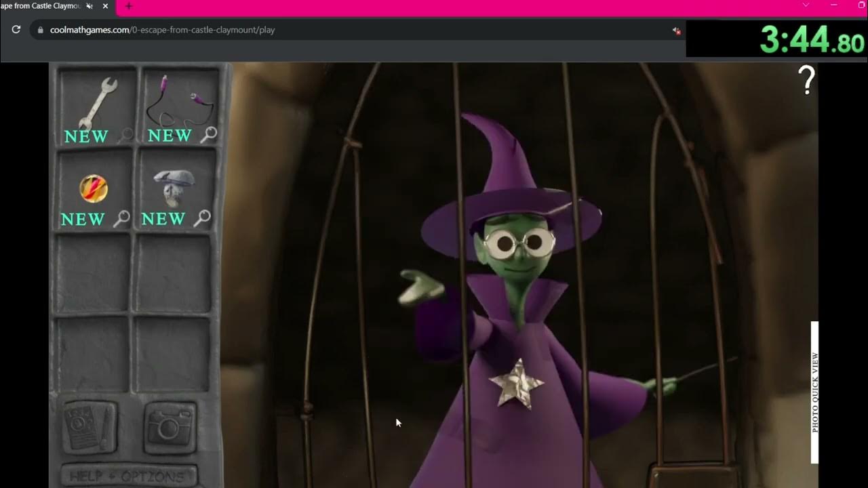This screenshot has width=868, height=488.
Task: Open the camera photo icon
Action: pyautogui.click(x=170, y=427)
